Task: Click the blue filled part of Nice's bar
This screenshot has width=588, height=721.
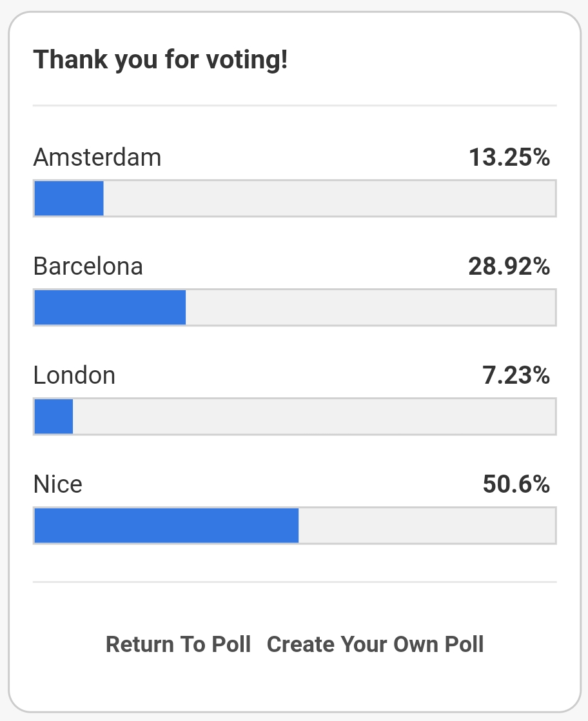Action: (166, 526)
